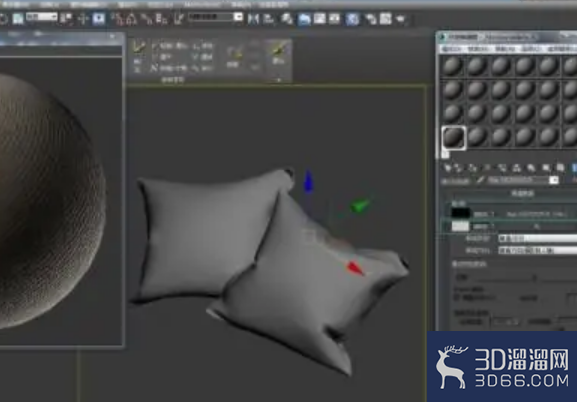The image size is (577, 402).
Task: Toggle the Percent Snap icon
Action: click(147, 18)
